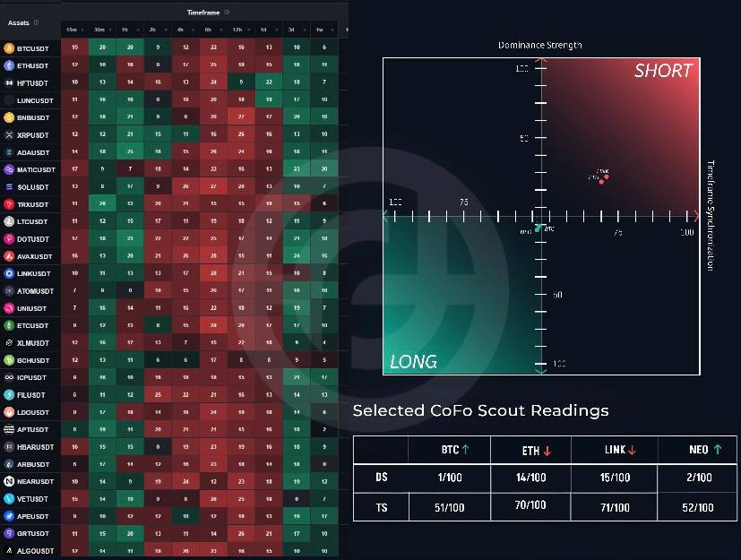Click the NEO column header in readings table
This screenshot has height=560, width=741.
pos(698,450)
